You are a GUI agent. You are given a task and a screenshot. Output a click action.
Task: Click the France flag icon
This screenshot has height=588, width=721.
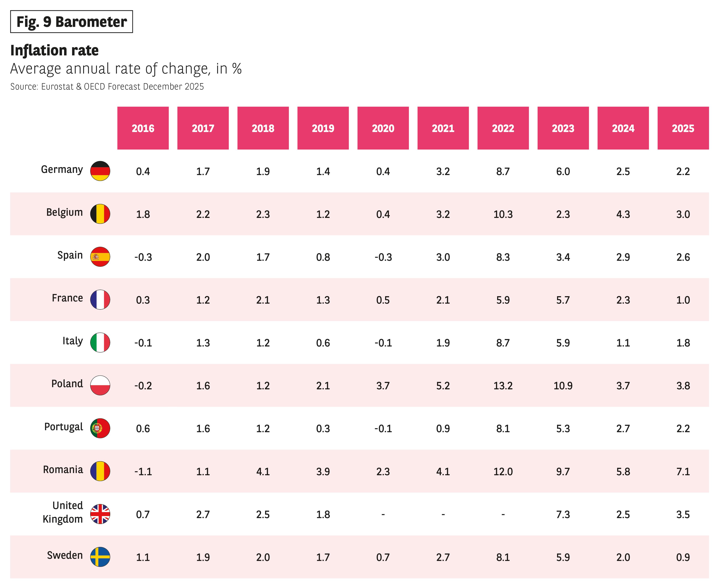[100, 299]
